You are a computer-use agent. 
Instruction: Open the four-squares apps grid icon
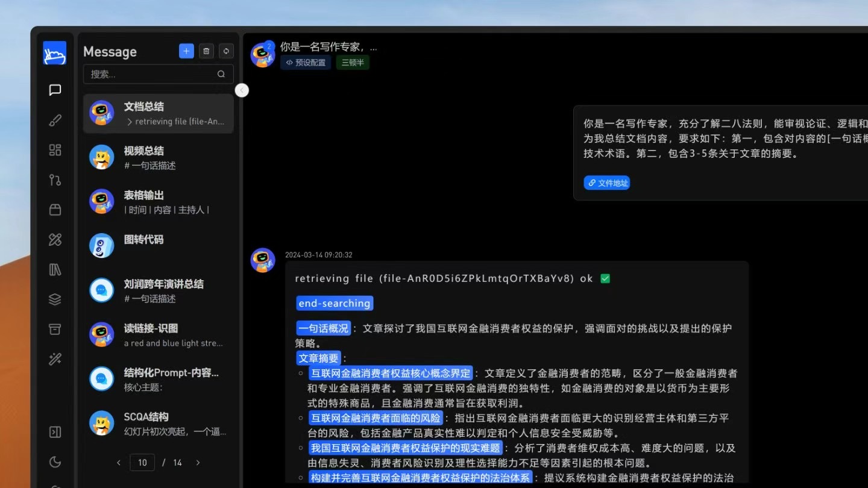pyautogui.click(x=55, y=150)
